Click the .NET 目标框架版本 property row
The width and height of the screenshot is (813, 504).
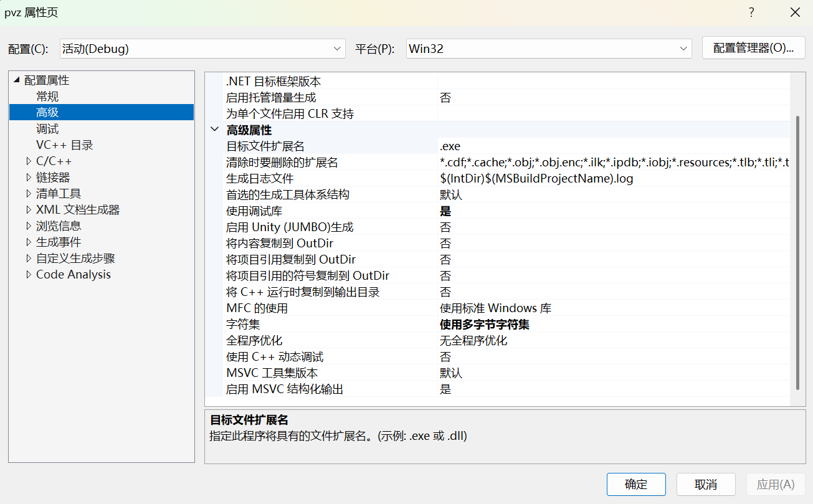[506, 81]
